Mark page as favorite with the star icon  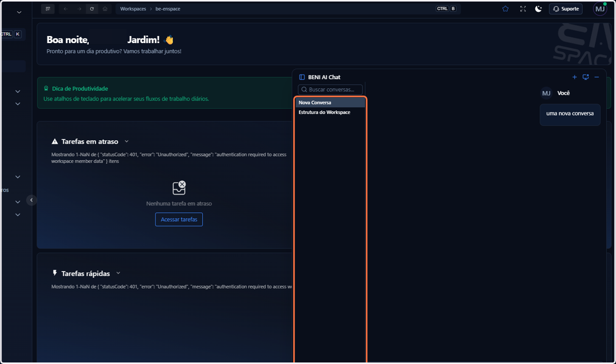pos(506,9)
